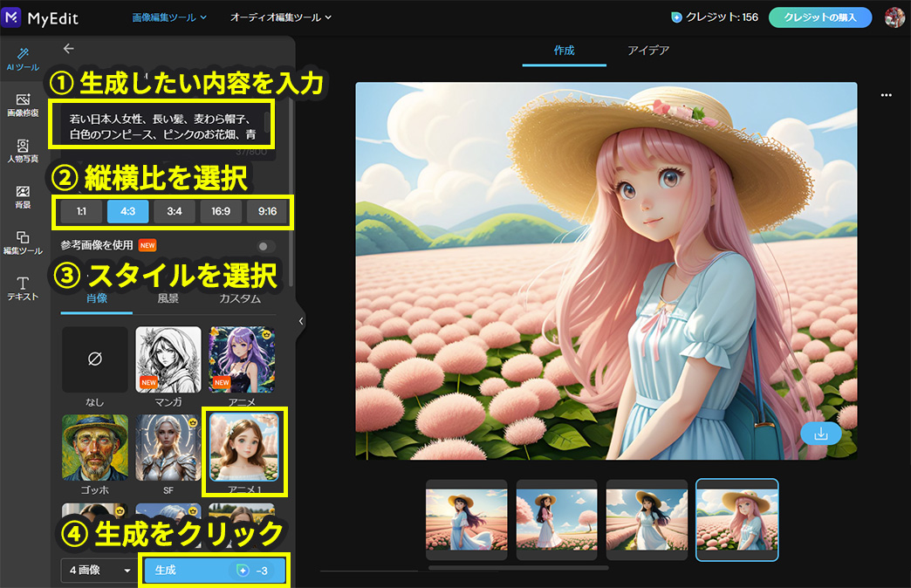This screenshot has width=911, height=588.
Task: Open the 編集ツール sidebar icon
Action: pos(24,243)
